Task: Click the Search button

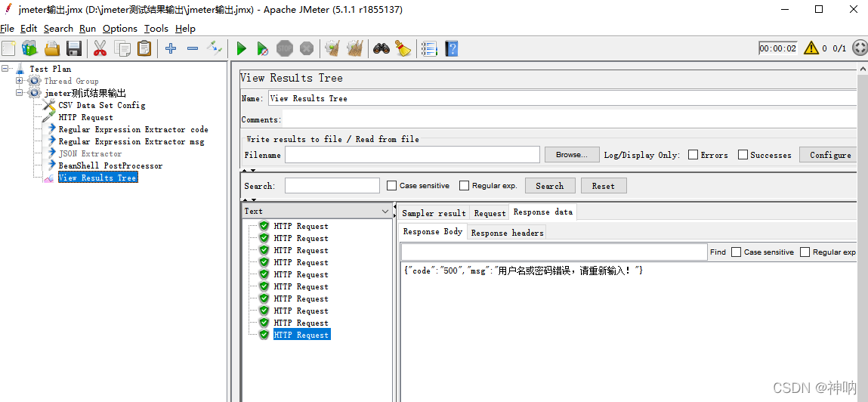Action: click(x=550, y=186)
